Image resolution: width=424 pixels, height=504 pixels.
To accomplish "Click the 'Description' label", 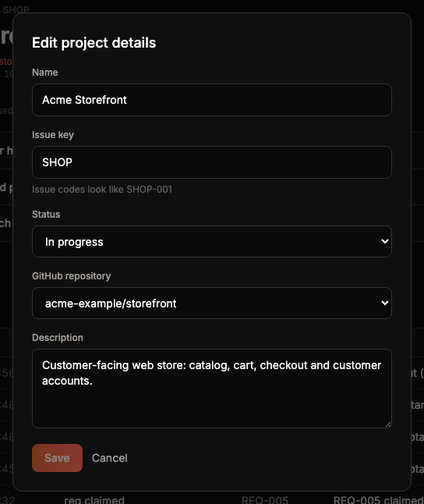I will pos(58,338).
